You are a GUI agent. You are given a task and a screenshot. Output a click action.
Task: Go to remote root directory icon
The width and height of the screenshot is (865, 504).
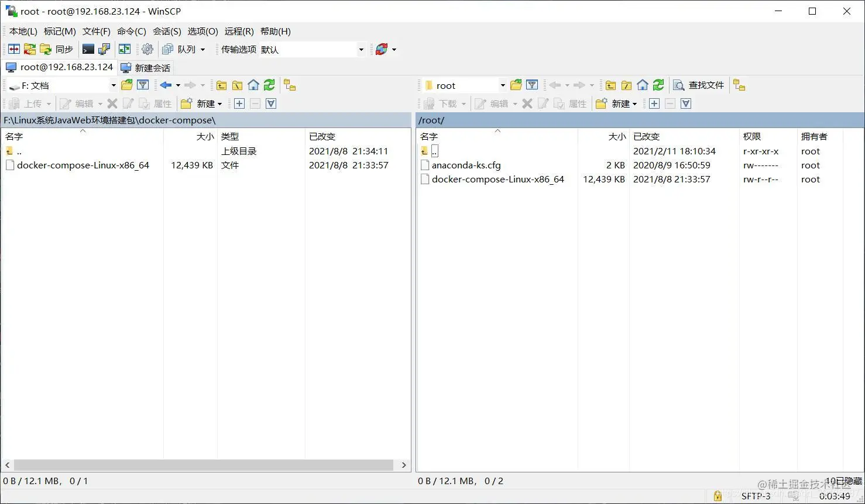(626, 85)
